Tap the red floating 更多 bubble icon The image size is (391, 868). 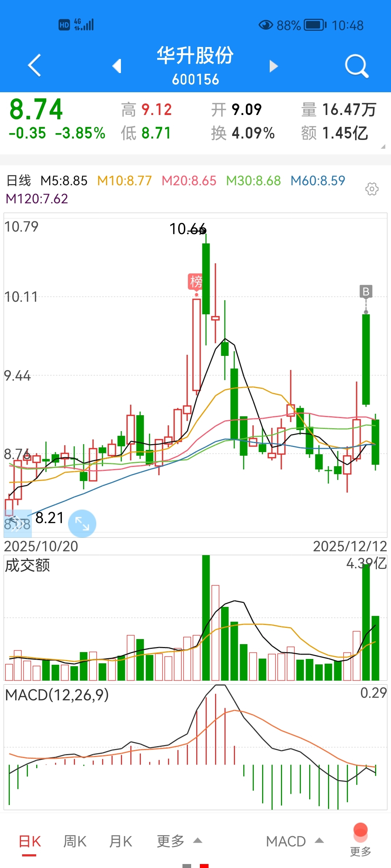coord(361,833)
